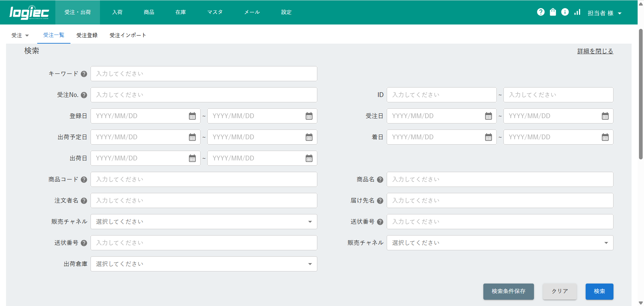Viewport: 644px width, 306px height.
Task: Switch to the 受注登録 tab
Action: 87,35
